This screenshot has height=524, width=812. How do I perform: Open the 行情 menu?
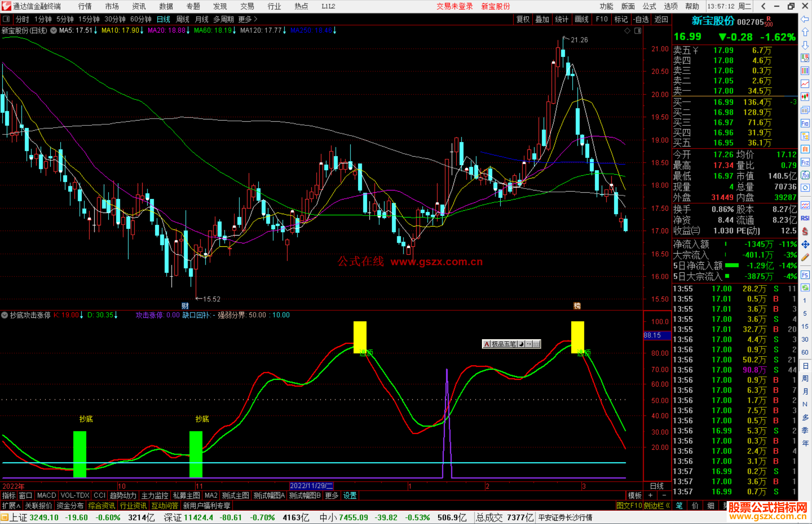tap(85, 6)
